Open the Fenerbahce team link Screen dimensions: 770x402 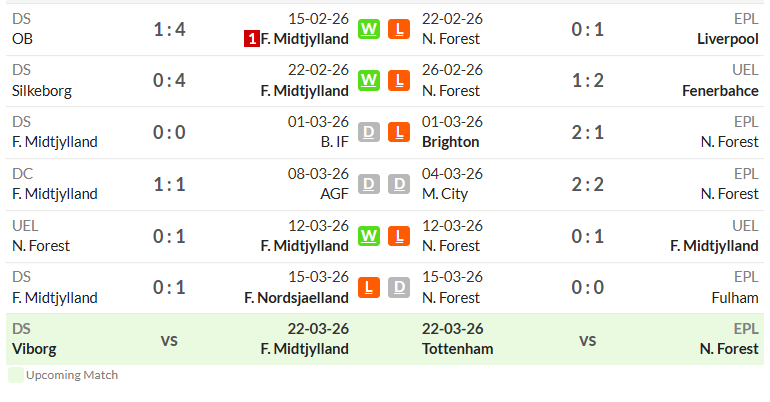720,91
